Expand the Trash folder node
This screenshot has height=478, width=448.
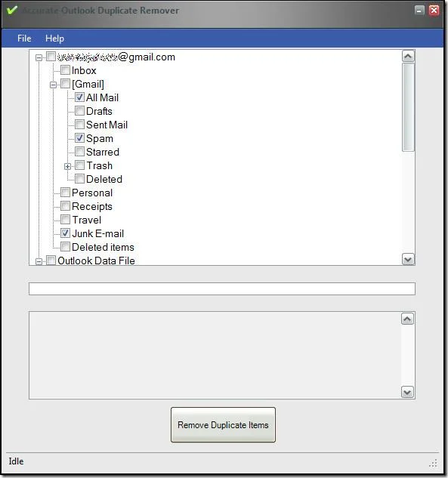(x=67, y=166)
